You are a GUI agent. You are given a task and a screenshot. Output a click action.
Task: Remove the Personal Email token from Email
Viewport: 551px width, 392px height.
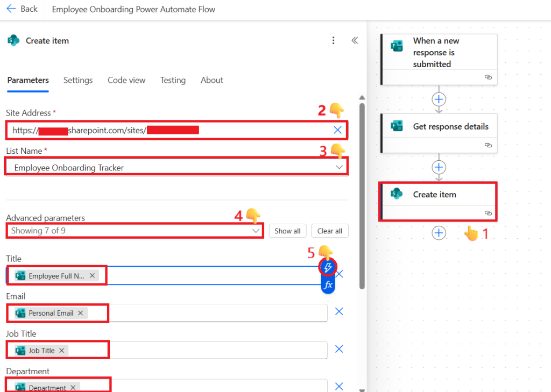coord(81,313)
